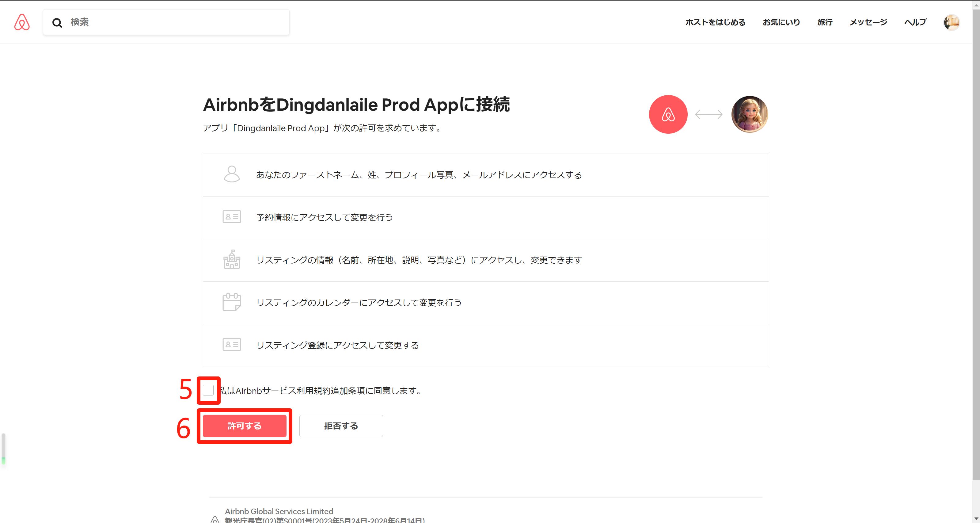Viewport: 980px width, 523px height.
Task: Click the red Airbnb circle logo
Action: (x=668, y=114)
